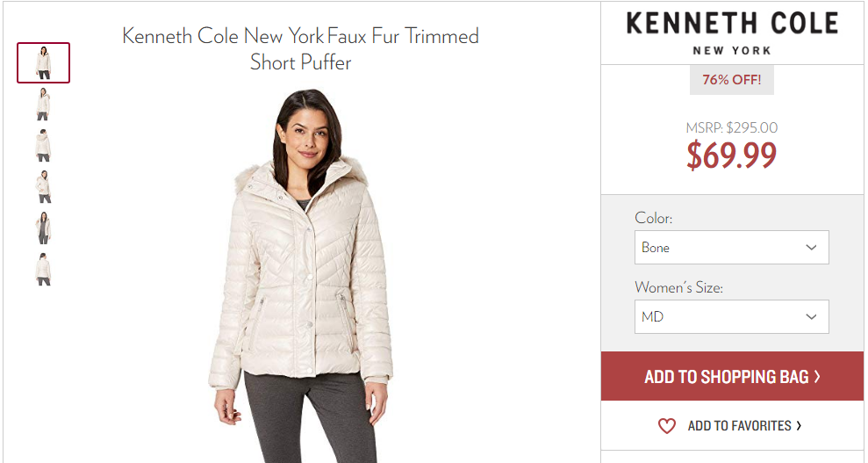Screen dimensions: 868x463
Task: Show the third thumbnail with hood from behind
Action: point(43,145)
